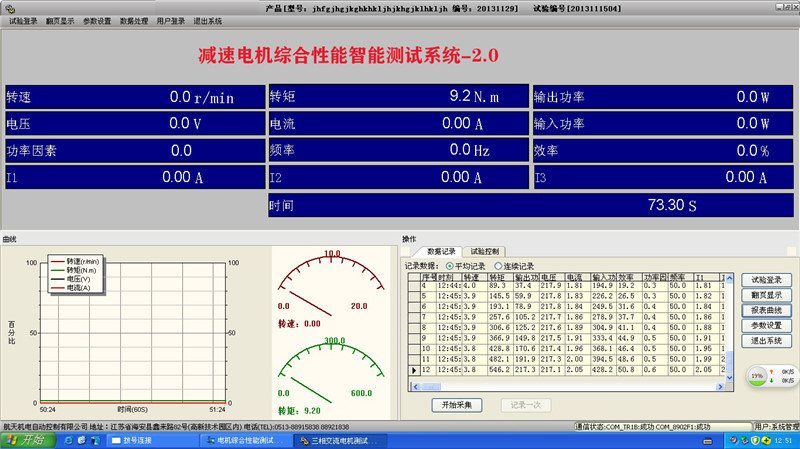800x449 pixels.
Task: Open 拨号连接 taskbar item
Action: click(x=150, y=441)
